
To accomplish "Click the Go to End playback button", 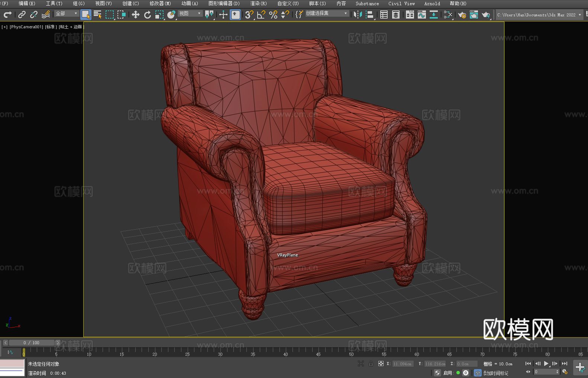I will pyautogui.click(x=565, y=364).
